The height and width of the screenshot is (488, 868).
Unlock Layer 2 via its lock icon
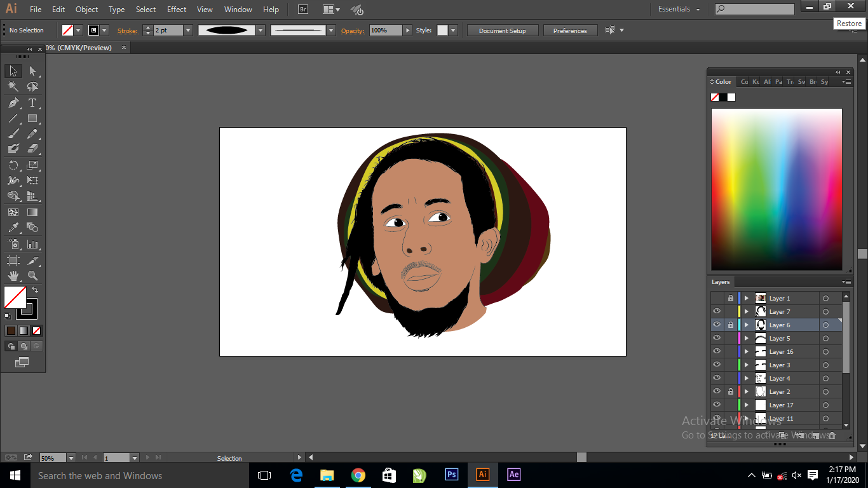point(730,392)
